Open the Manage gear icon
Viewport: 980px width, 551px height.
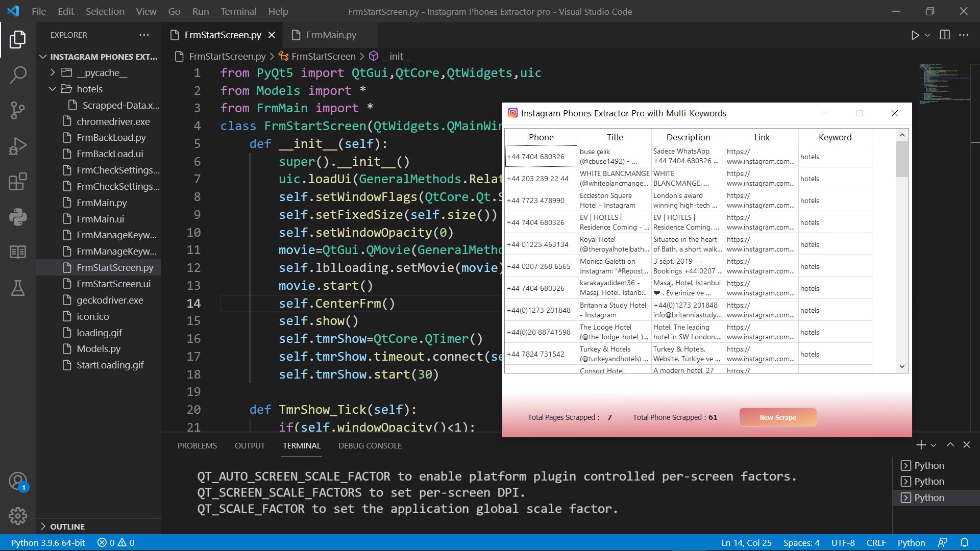18,516
